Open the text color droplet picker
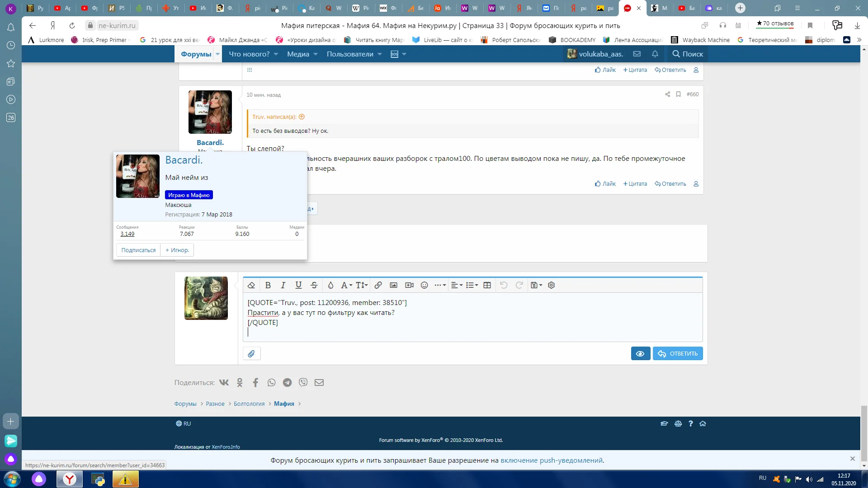 pyautogui.click(x=330, y=285)
